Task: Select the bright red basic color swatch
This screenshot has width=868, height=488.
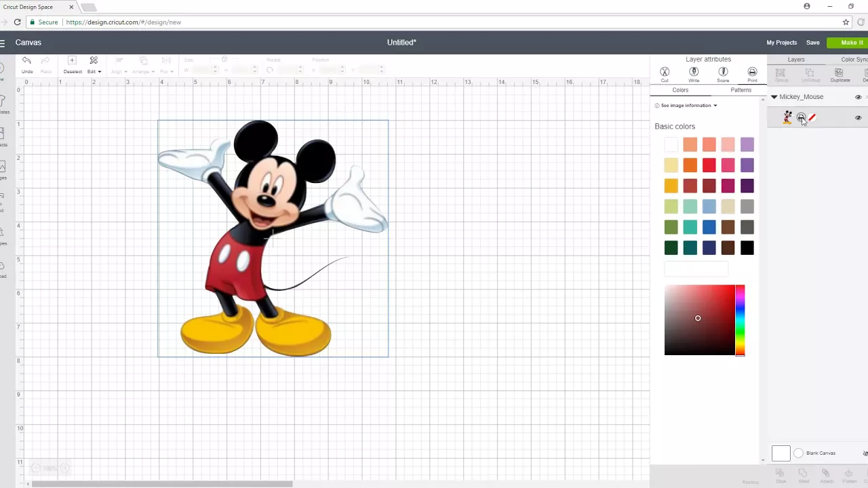Action: (709, 165)
